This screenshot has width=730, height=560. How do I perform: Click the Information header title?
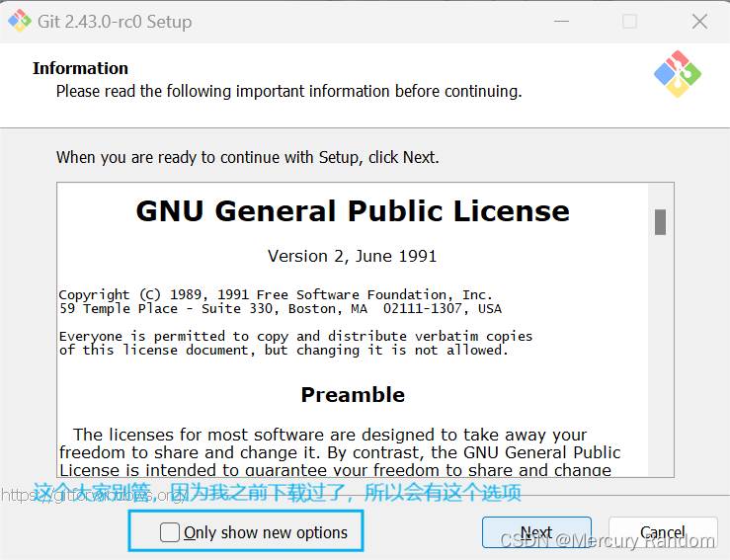coord(80,68)
